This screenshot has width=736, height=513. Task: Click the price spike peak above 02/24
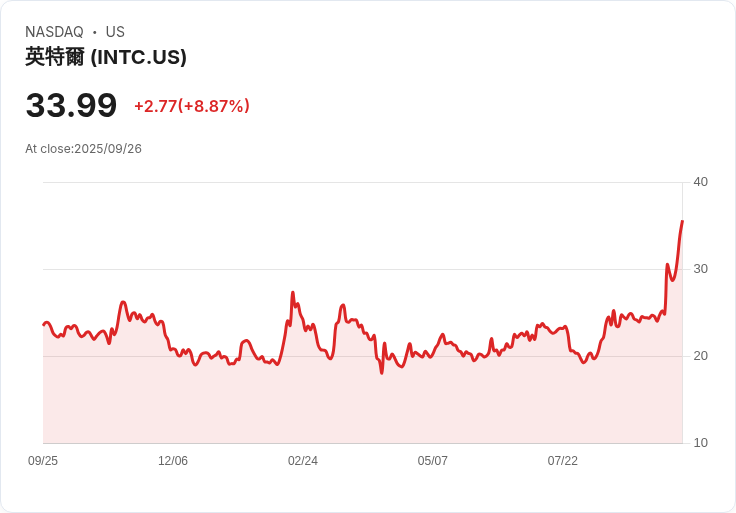[x=292, y=293]
